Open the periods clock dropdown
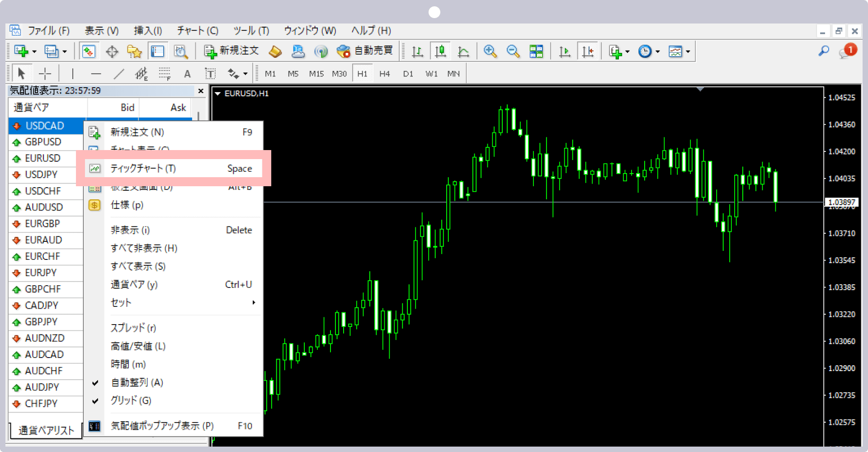The width and height of the screenshot is (868, 452). (x=649, y=51)
